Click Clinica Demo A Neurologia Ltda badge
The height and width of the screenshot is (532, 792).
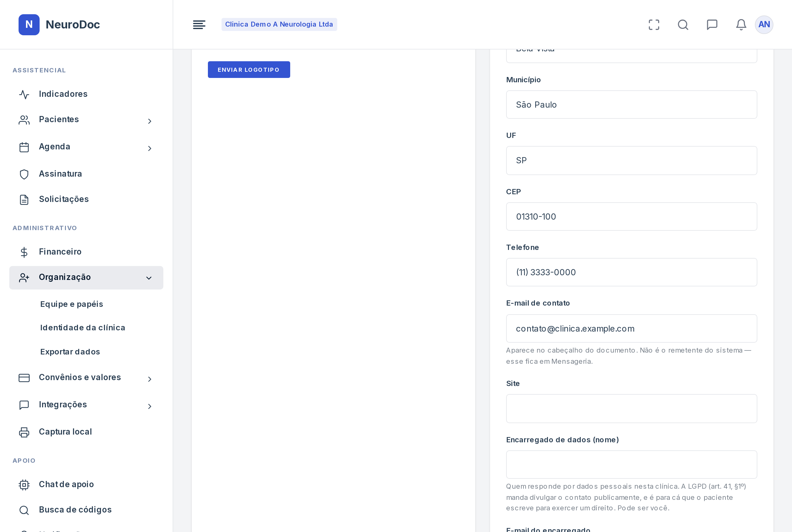pos(279,24)
